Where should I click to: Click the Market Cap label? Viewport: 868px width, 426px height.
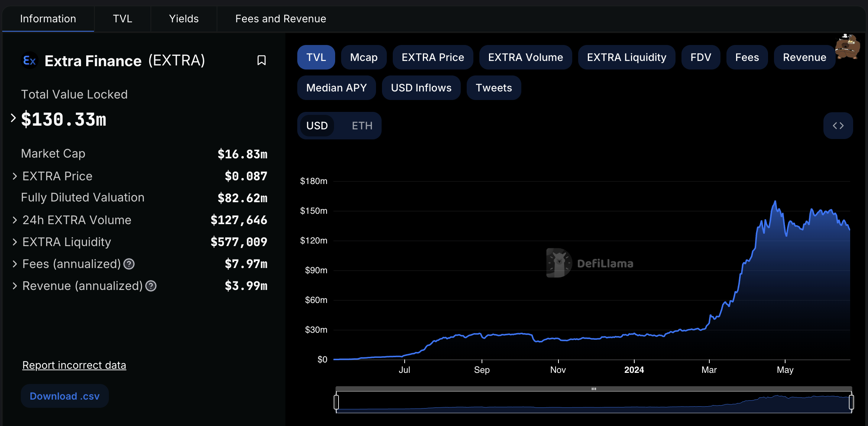click(x=53, y=154)
